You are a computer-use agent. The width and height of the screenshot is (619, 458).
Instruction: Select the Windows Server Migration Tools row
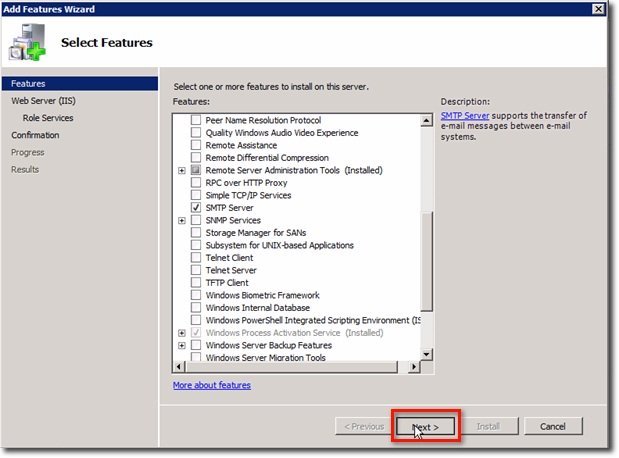tap(266, 358)
